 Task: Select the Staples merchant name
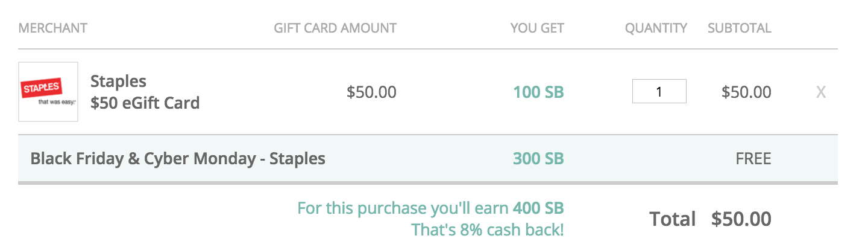coord(118,82)
